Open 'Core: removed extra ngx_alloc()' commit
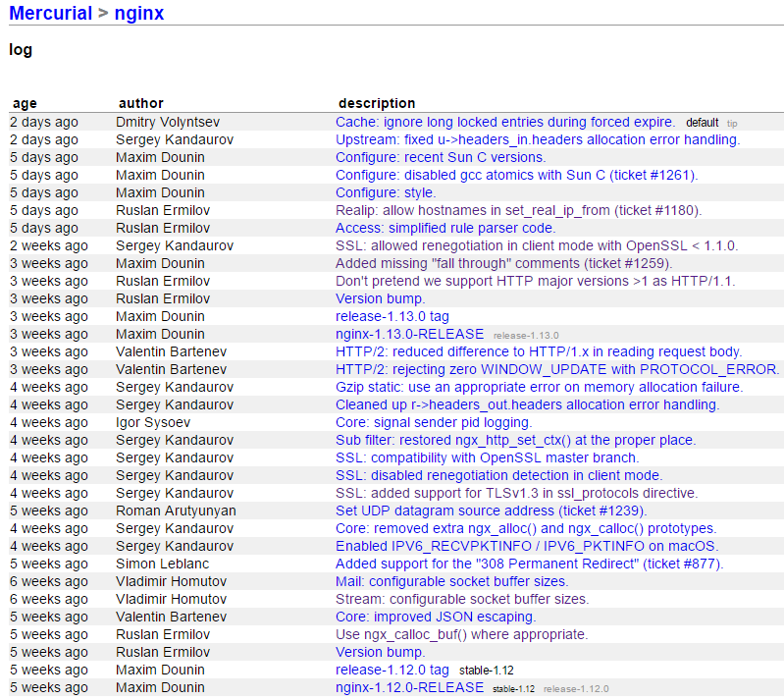Screen dimensions: 784x699 tap(526, 528)
